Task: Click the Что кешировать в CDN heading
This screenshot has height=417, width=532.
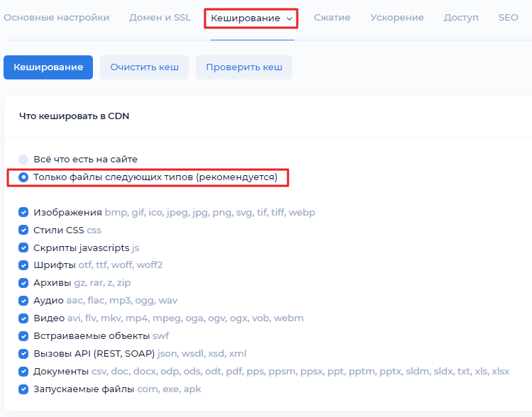Action: [74, 116]
